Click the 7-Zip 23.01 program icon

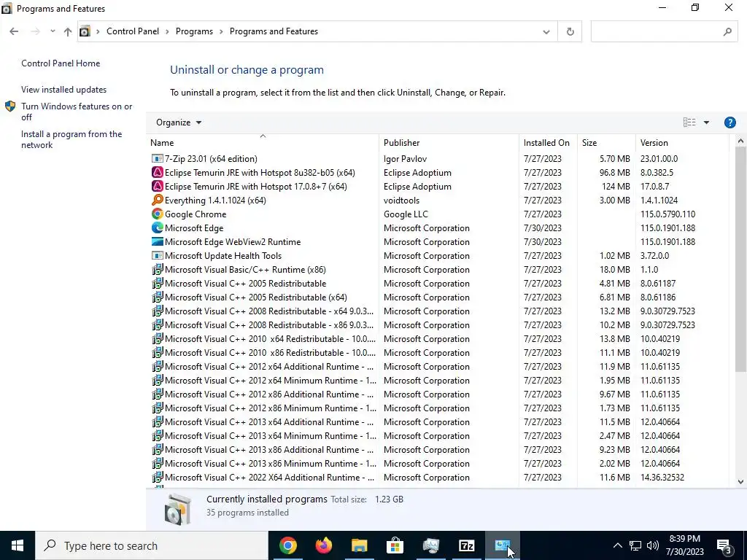point(157,158)
